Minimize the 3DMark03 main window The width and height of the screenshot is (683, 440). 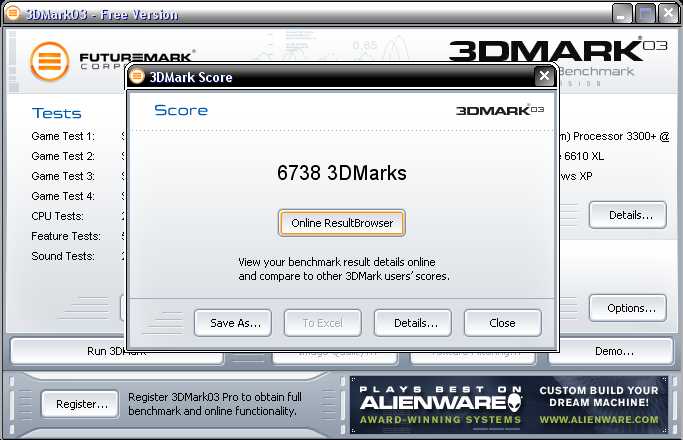tap(622, 13)
